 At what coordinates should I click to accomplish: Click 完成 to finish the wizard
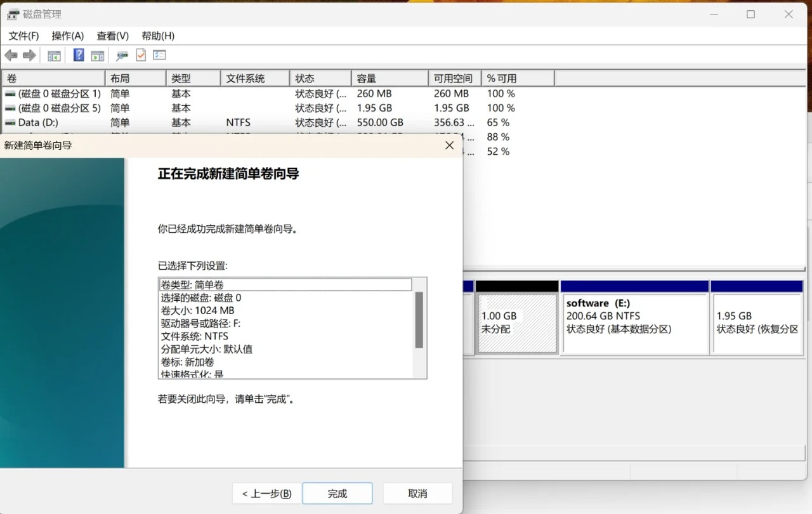pyautogui.click(x=337, y=493)
